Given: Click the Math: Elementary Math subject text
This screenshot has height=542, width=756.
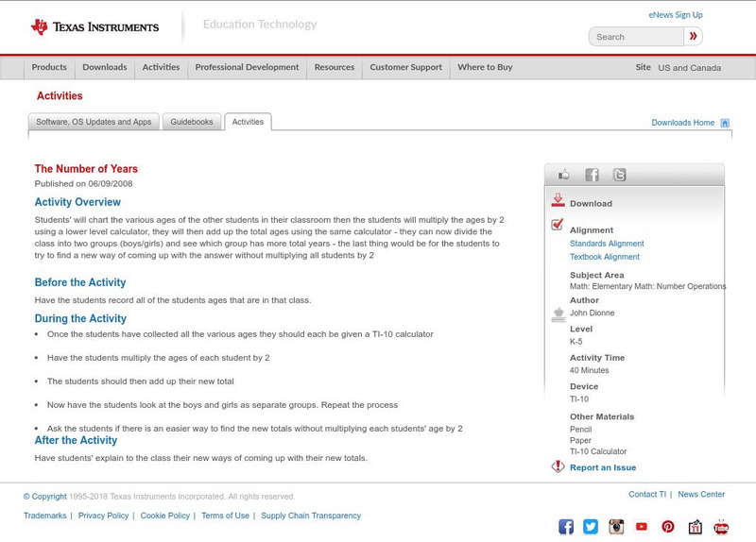Looking at the screenshot, I should click(647, 286).
